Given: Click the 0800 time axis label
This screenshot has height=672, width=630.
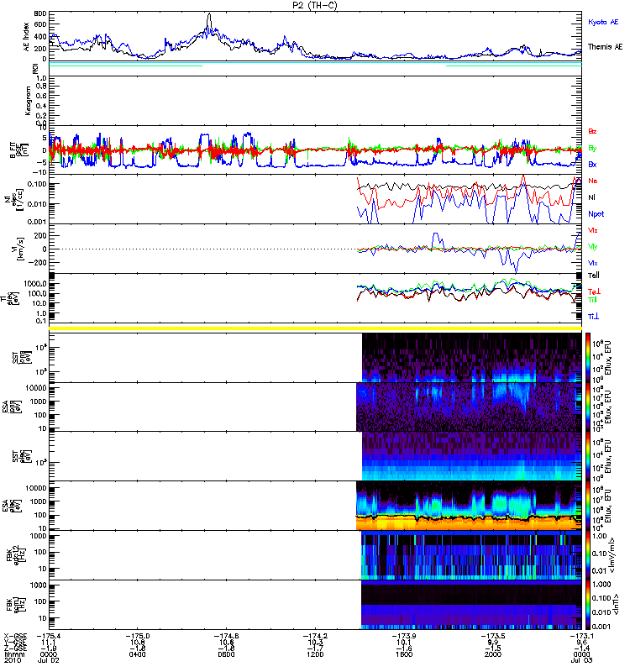Looking at the screenshot, I should pyautogui.click(x=226, y=655).
